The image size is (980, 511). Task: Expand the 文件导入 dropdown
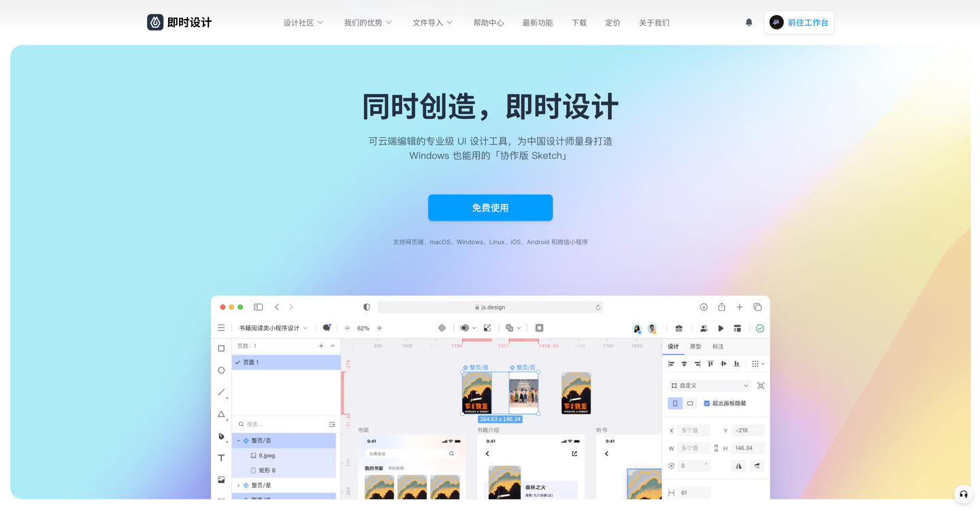pos(433,22)
